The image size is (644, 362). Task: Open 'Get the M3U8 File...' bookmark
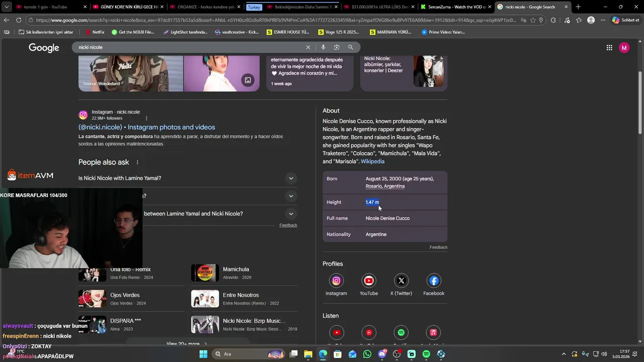click(x=133, y=32)
